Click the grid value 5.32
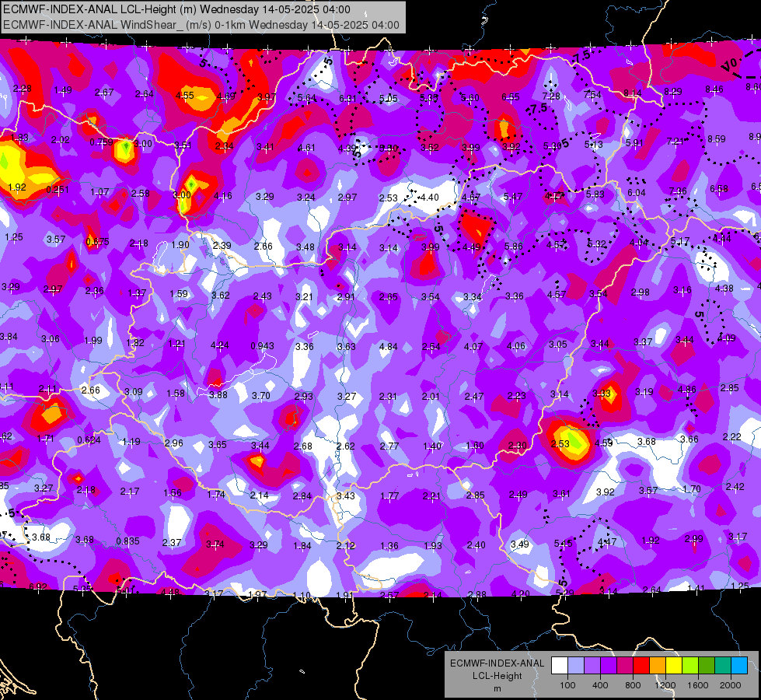The height and width of the screenshot is (700, 761). pos(597,244)
